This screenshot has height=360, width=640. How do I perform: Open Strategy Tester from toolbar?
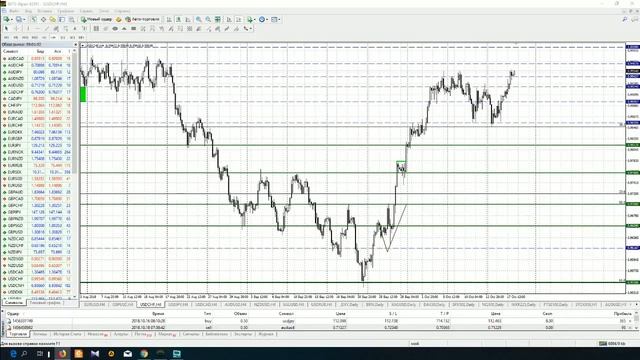pos(71,19)
